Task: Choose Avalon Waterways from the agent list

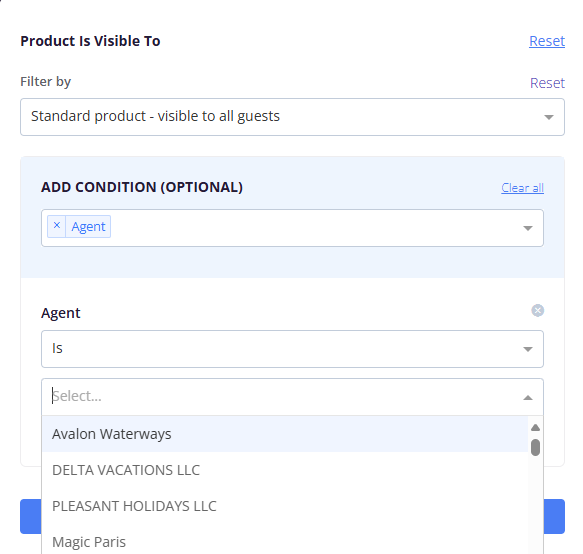Action: coord(285,434)
